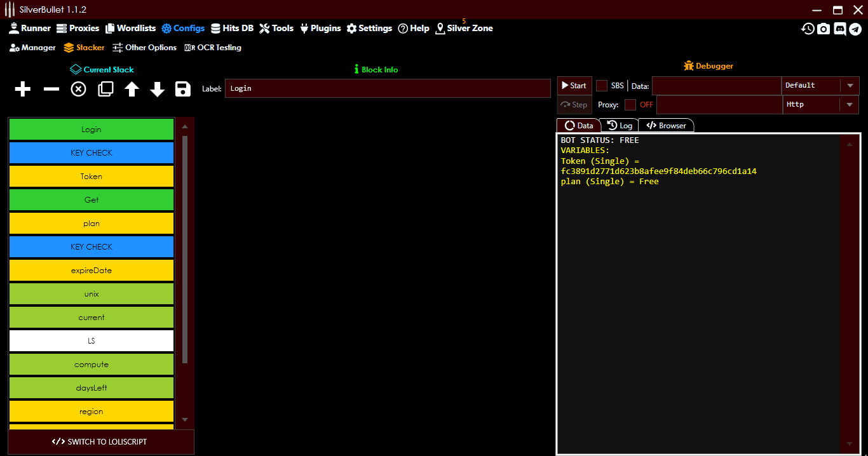Toggle the SBS checkbox

tap(602, 86)
